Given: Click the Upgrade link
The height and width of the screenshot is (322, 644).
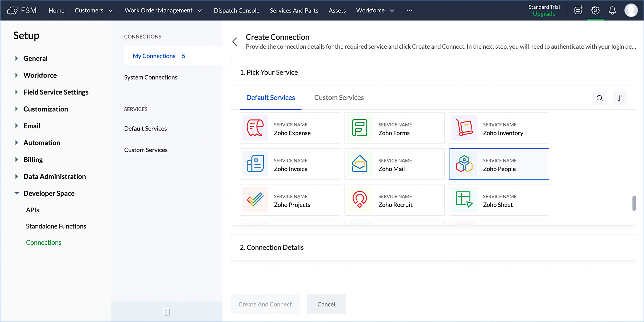Looking at the screenshot, I should click(x=544, y=14).
